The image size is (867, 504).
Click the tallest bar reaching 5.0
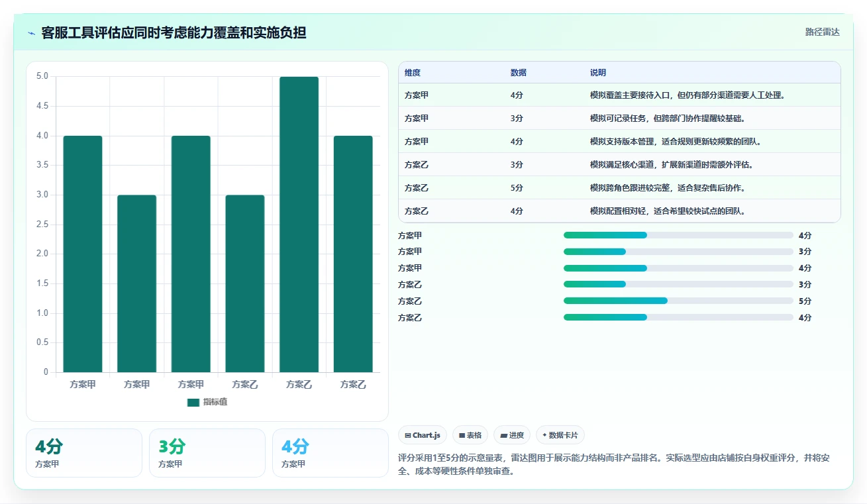(x=299, y=225)
